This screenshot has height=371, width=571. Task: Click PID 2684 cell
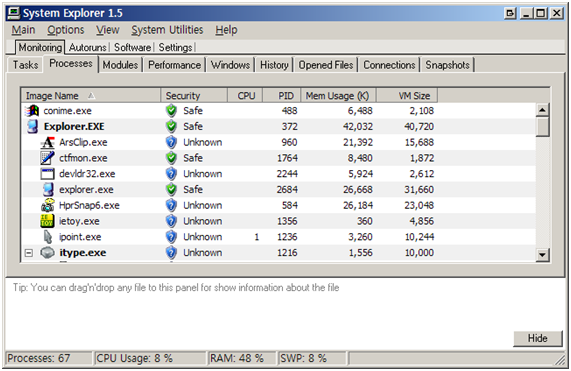point(287,190)
